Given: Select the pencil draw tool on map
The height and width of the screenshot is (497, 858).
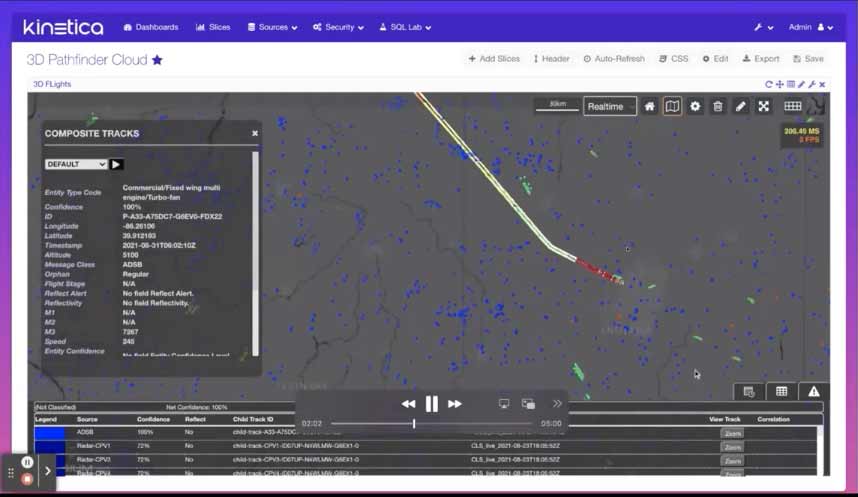Looking at the screenshot, I should 741,106.
